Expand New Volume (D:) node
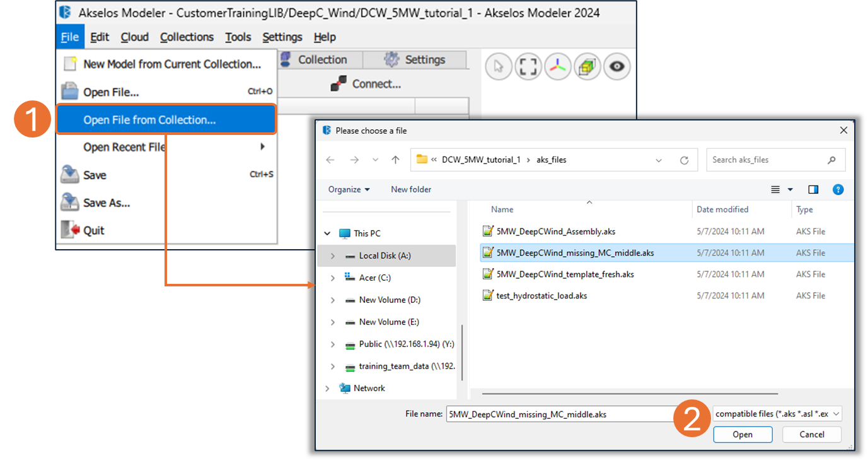868x463 pixels. [x=333, y=300]
